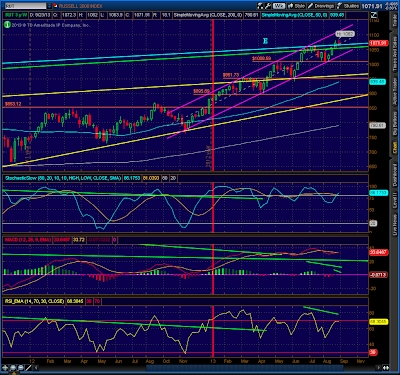Click the maximize chart icon above price axis

point(374,15)
